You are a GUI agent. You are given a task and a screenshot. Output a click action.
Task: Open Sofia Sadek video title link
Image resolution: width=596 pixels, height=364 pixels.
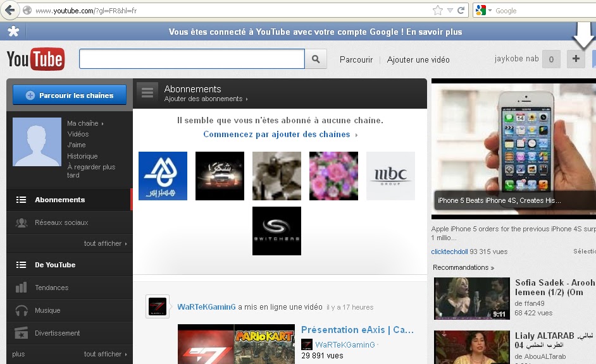click(x=555, y=288)
